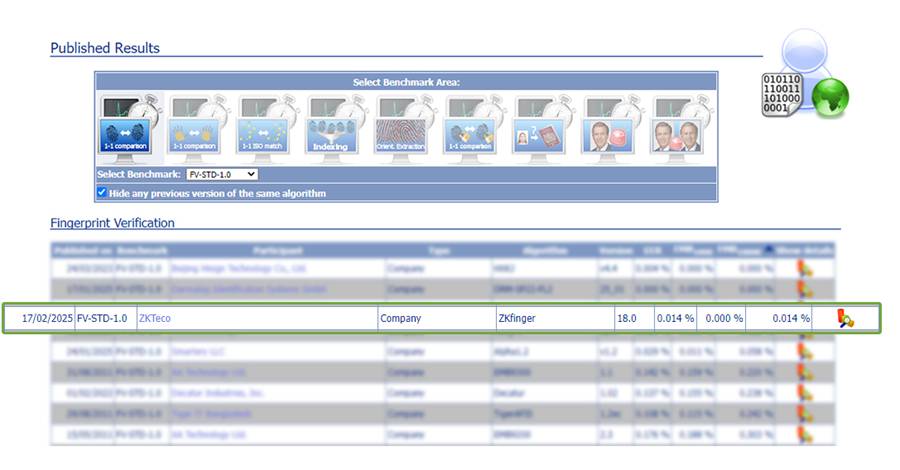Screen dimensions: 900x470
Task: Open the ZKTeco participant link
Action: pyautogui.click(x=154, y=319)
